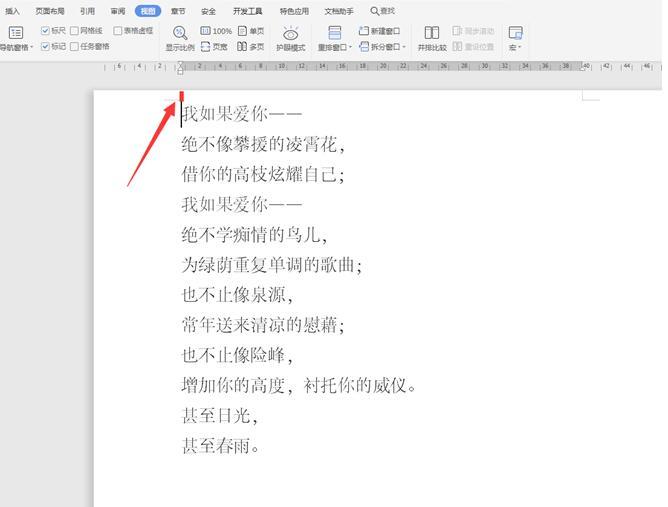Click in first line "我如果爱你——"
Image resolution: width=668 pixels, height=507 pixels.
[242, 114]
